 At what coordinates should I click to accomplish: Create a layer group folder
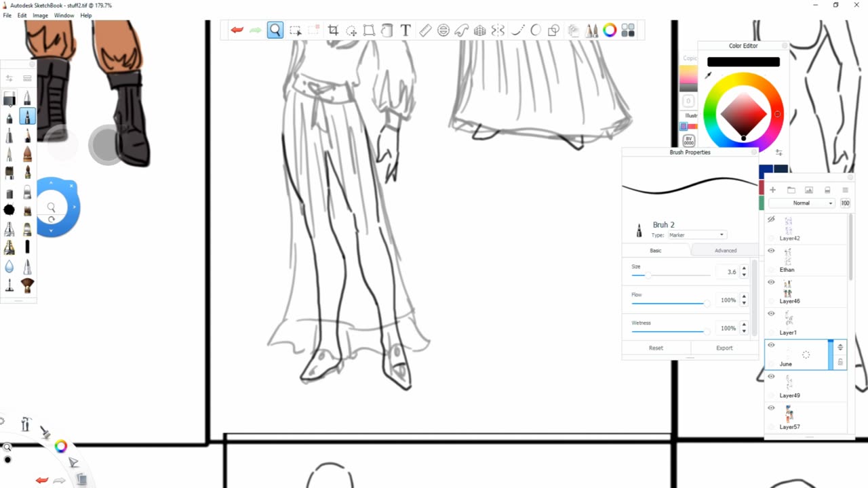pyautogui.click(x=791, y=190)
